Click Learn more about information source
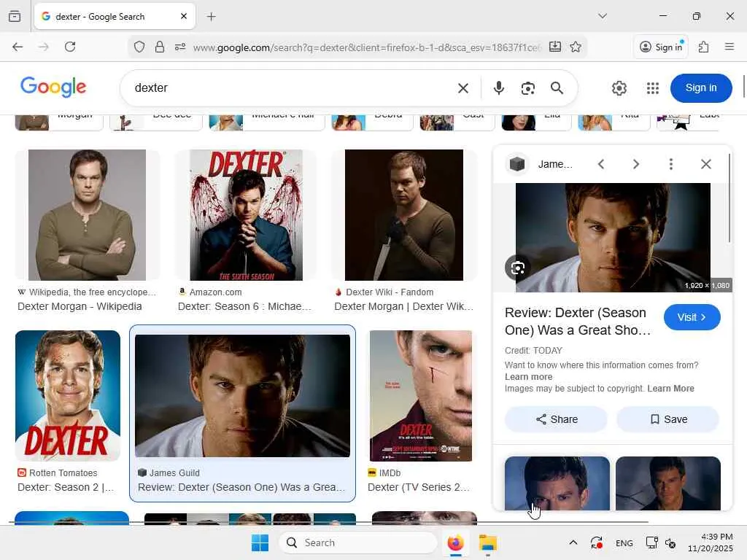This screenshot has height=560, width=747. pyautogui.click(x=529, y=377)
